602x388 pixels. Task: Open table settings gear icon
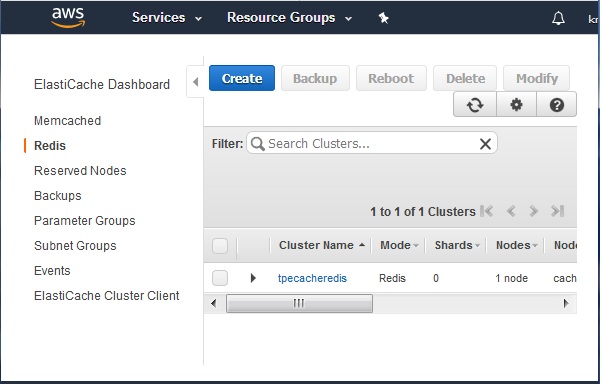[516, 104]
